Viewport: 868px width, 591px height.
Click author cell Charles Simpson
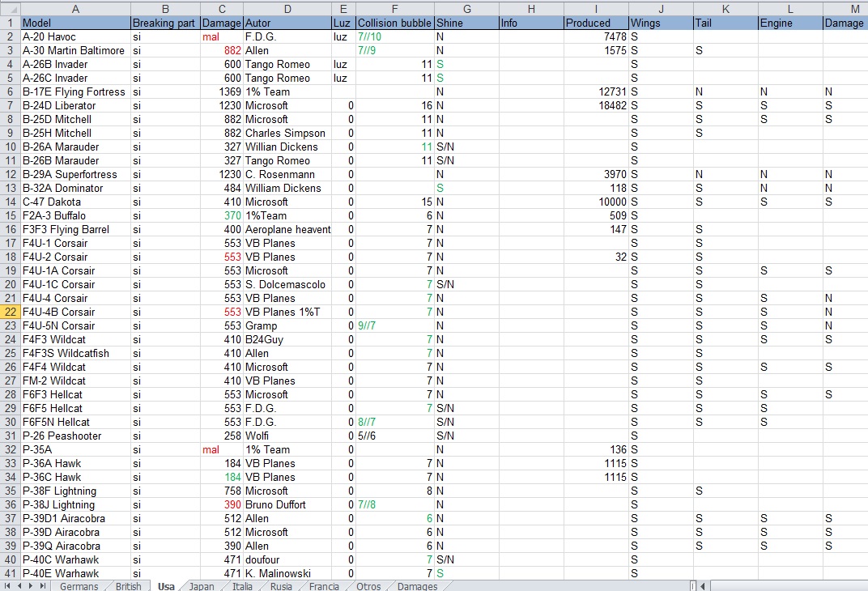click(x=287, y=134)
